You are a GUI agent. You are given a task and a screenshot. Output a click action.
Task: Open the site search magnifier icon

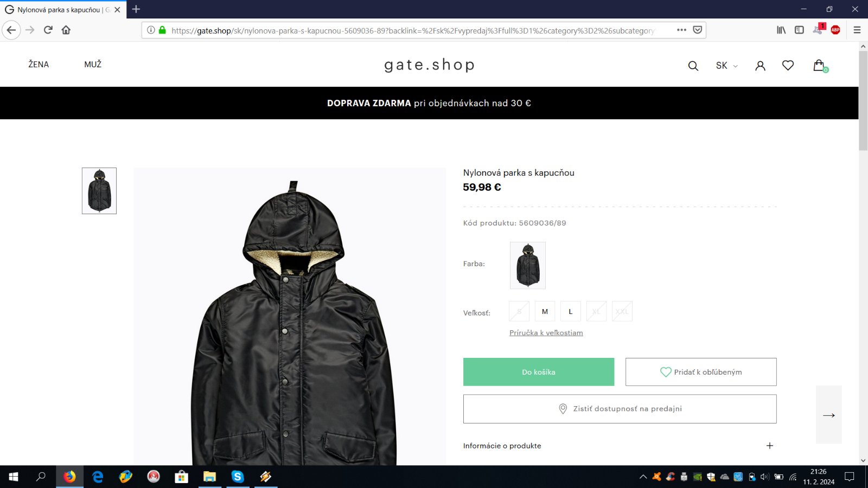(693, 66)
